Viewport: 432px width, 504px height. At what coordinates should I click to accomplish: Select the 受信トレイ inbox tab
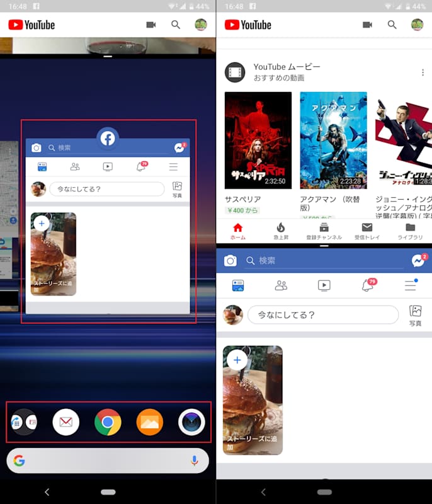tap(367, 231)
